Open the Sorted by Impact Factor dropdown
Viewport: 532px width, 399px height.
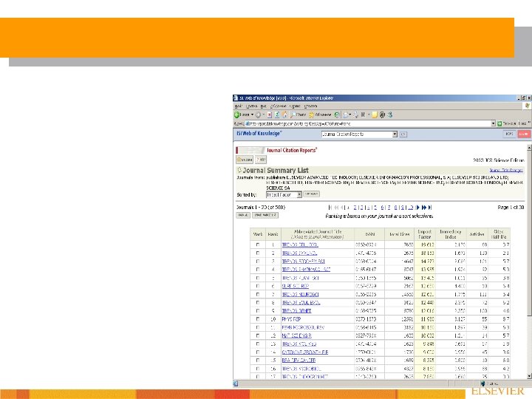tap(299, 194)
